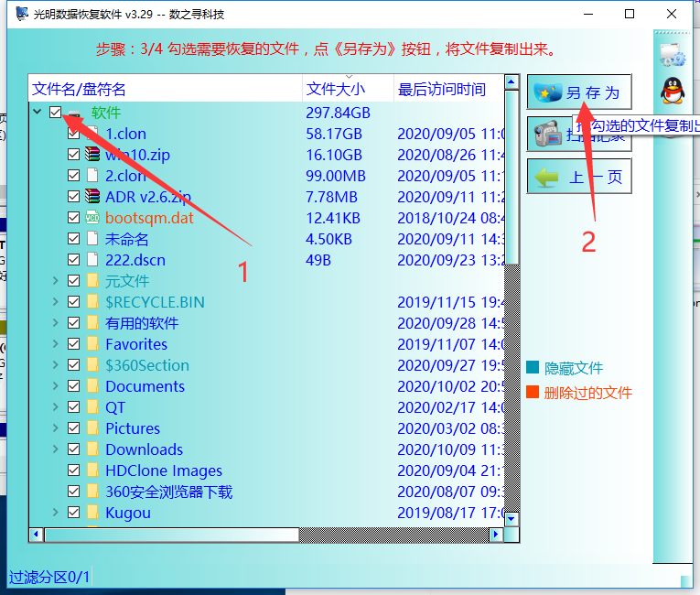Click the drive icon next to 软件
This screenshot has height=595, width=700.
[x=75, y=113]
